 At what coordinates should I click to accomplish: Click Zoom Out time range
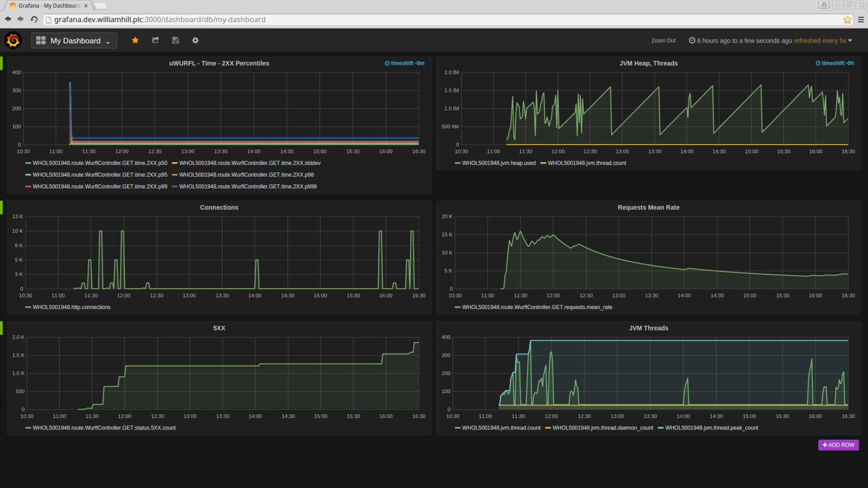coord(663,41)
